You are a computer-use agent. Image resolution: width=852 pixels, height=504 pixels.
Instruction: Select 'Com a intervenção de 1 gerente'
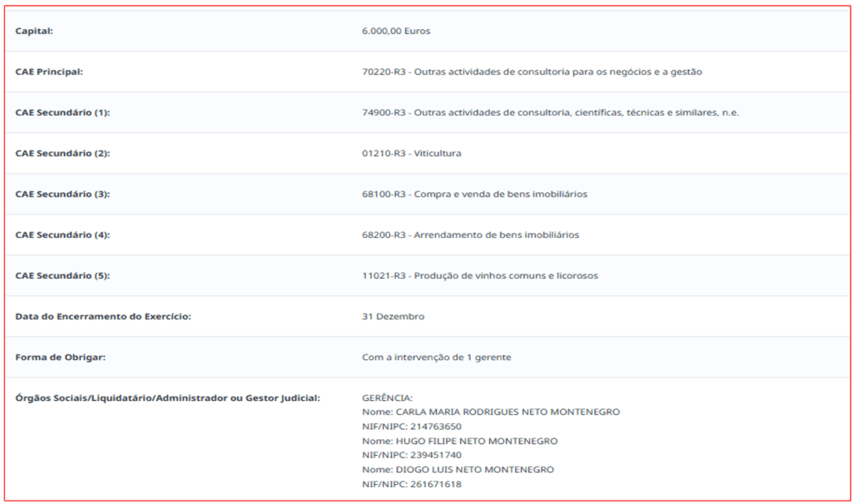436,358
